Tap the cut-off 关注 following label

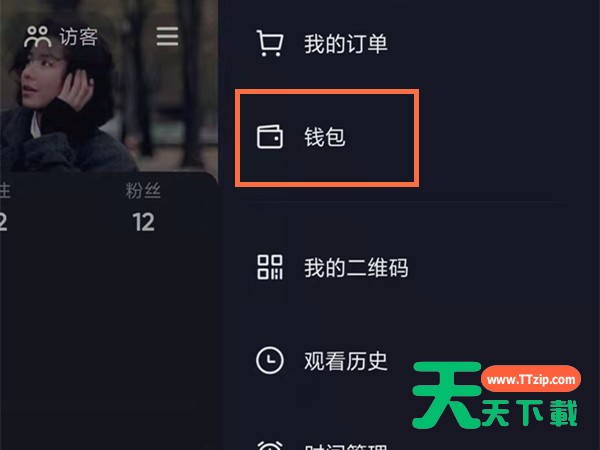click(5, 191)
